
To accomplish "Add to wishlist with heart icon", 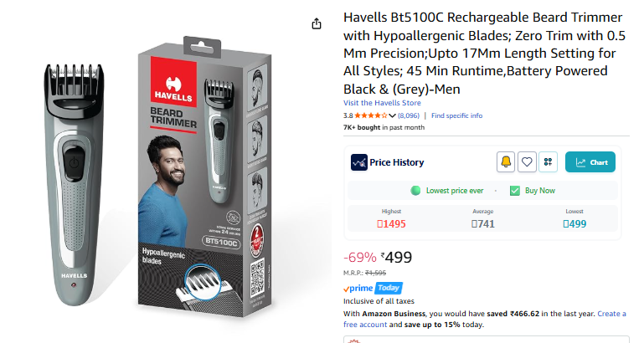I will (x=527, y=162).
